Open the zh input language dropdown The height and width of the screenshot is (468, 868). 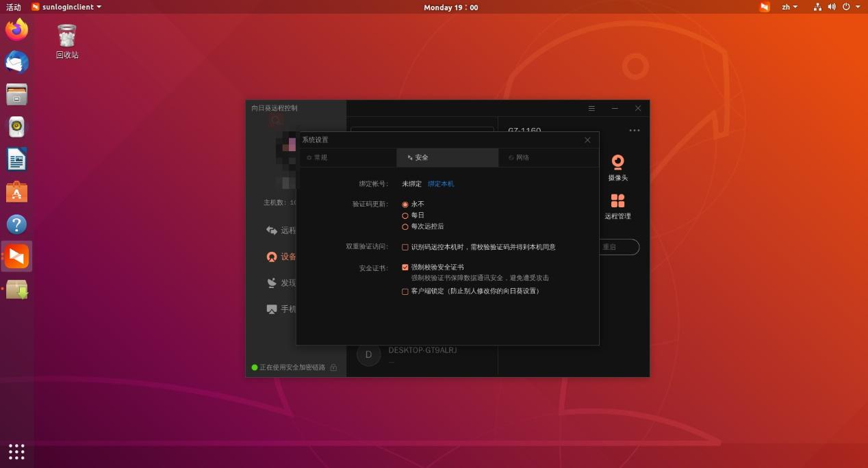[789, 7]
